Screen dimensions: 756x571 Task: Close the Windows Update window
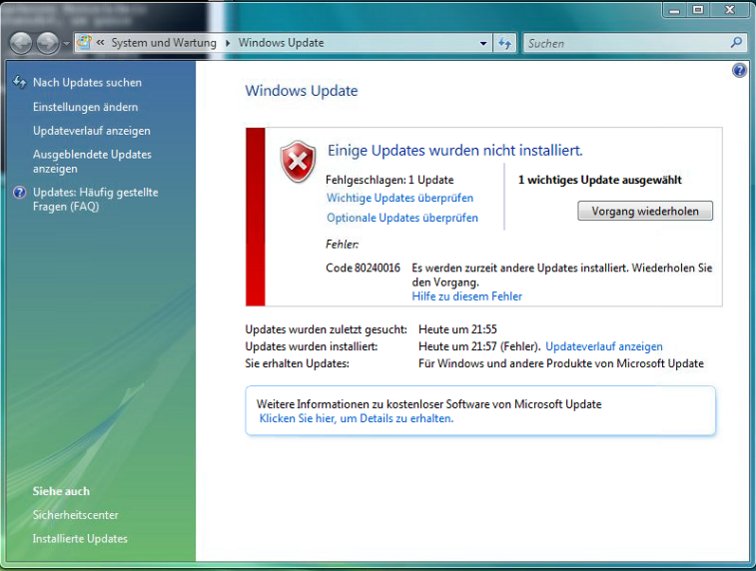[x=729, y=10]
